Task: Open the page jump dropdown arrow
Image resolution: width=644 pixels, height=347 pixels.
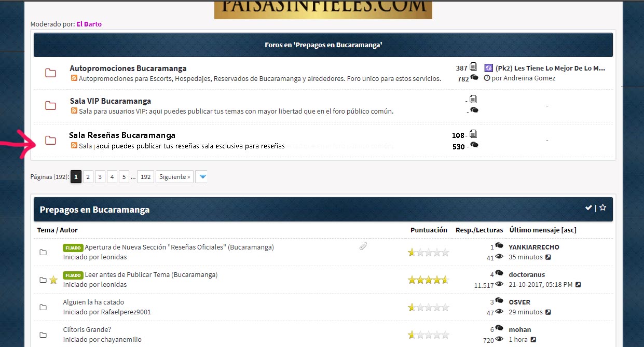Action: (203, 177)
